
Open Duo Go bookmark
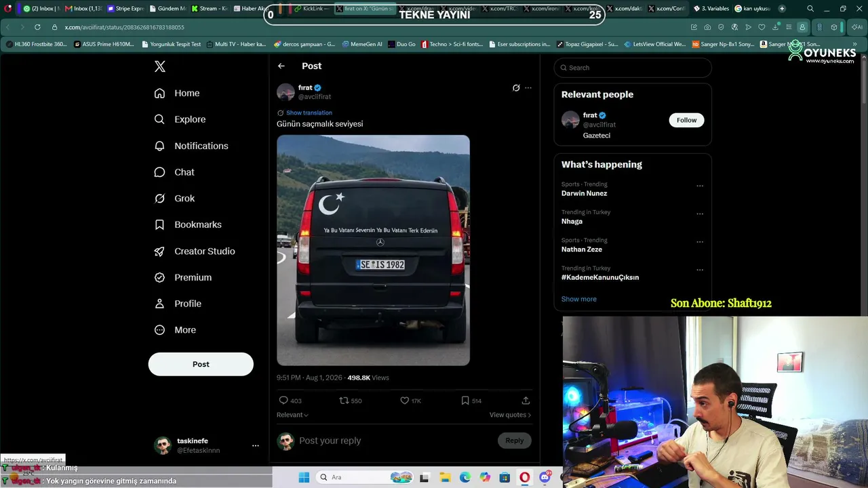(x=401, y=44)
